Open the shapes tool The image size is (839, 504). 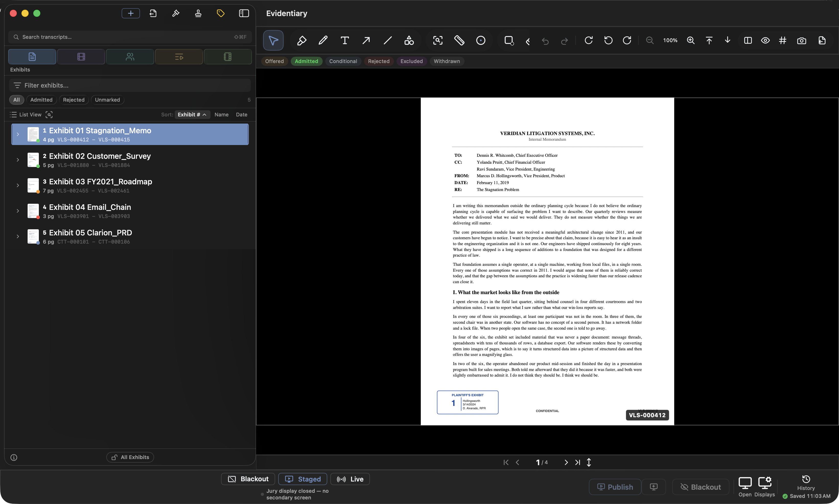click(409, 40)
